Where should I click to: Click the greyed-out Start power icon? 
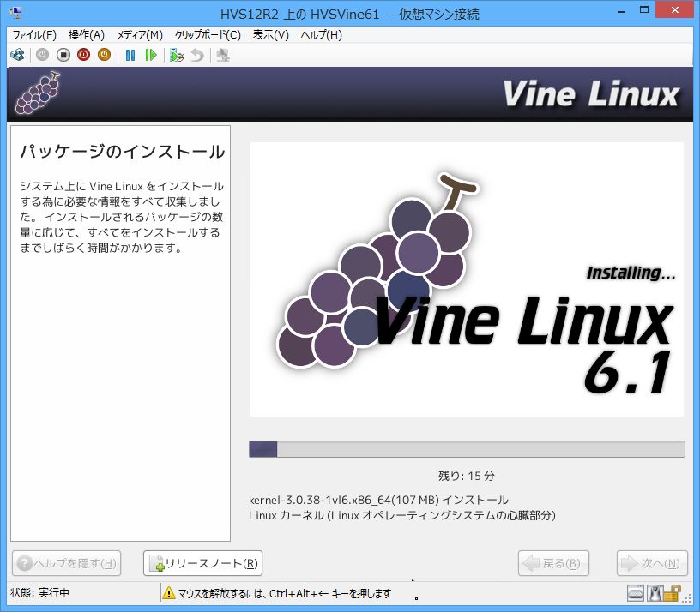click(x=42, y=56)
